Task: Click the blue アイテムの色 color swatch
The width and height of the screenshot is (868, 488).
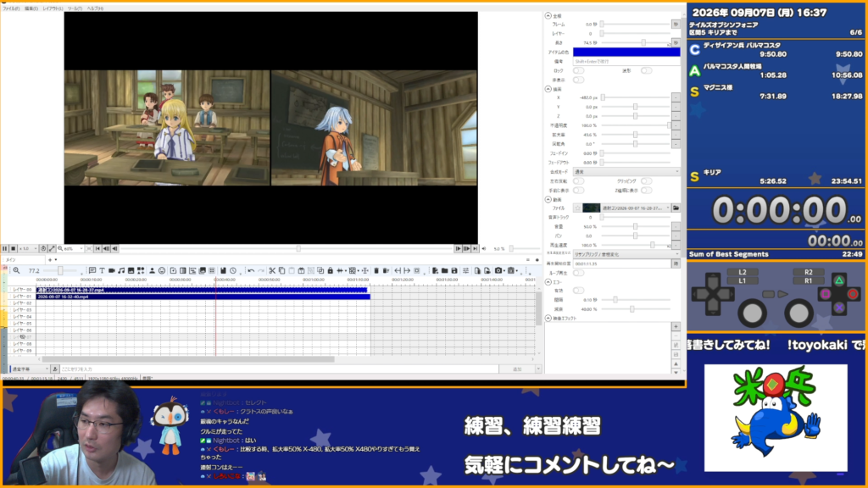Action: pyautogui.click(x=626, y=52)
